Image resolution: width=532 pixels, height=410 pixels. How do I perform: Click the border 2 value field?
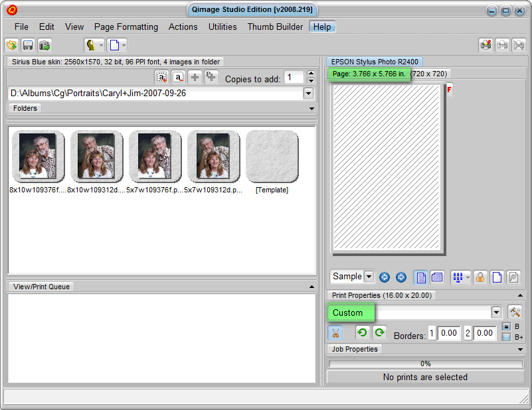point(485,333)
